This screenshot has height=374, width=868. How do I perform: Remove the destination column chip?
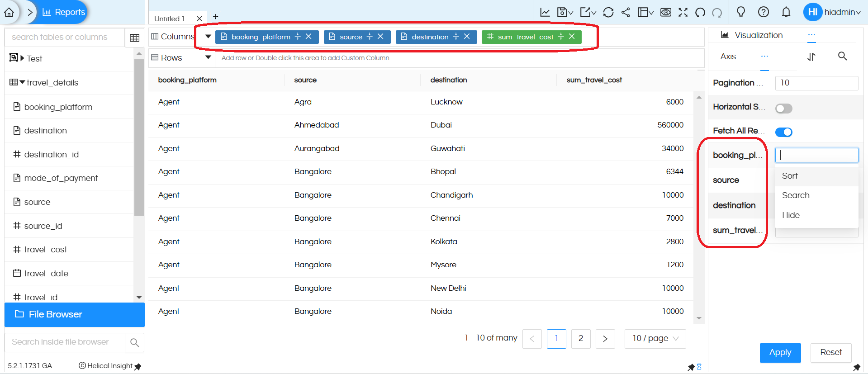coord(467,36)
